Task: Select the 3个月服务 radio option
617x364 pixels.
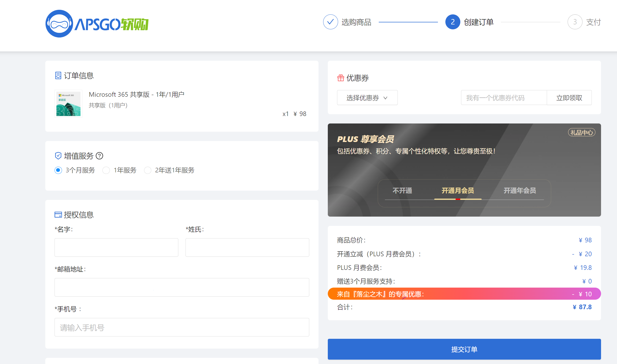Action: pos(58,170)
